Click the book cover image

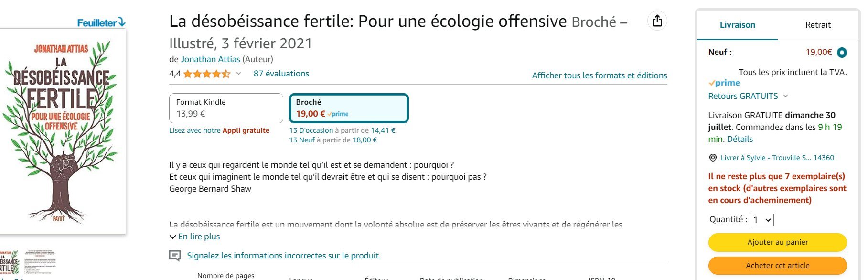[x=62, y=131]
